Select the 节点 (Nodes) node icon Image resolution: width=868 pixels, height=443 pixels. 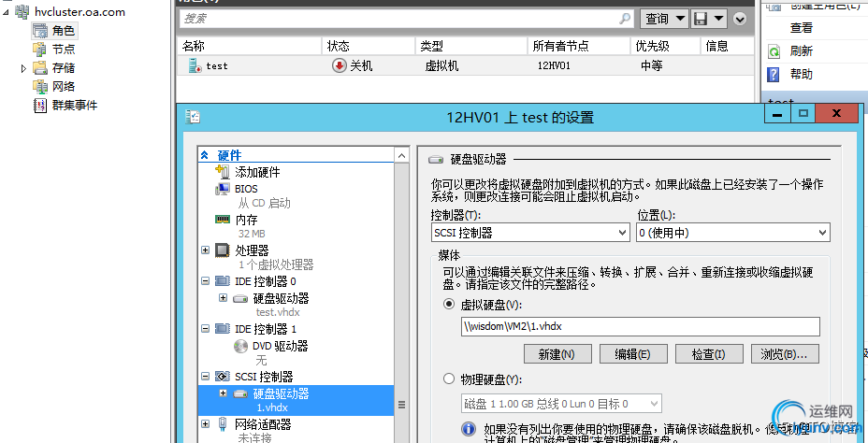click(x=40, y=50)
